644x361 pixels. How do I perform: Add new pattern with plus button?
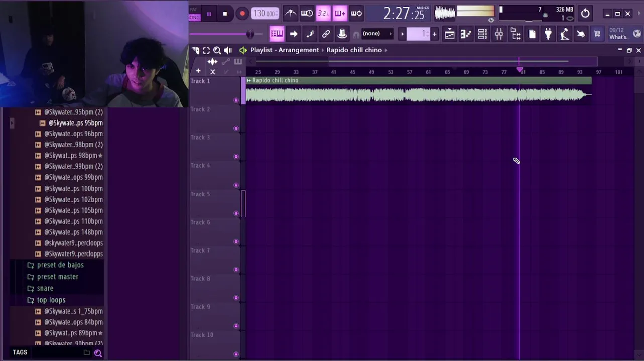pos(435,34)
